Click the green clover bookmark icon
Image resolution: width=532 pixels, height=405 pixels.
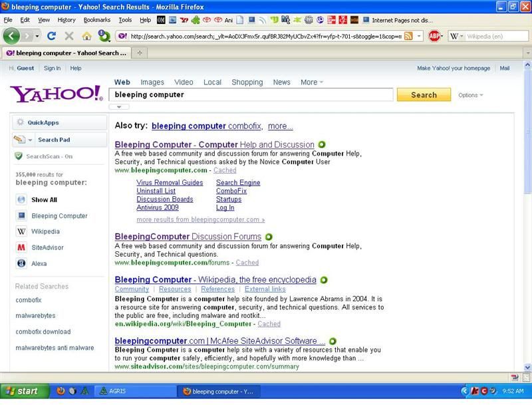(x=196, y=20)
